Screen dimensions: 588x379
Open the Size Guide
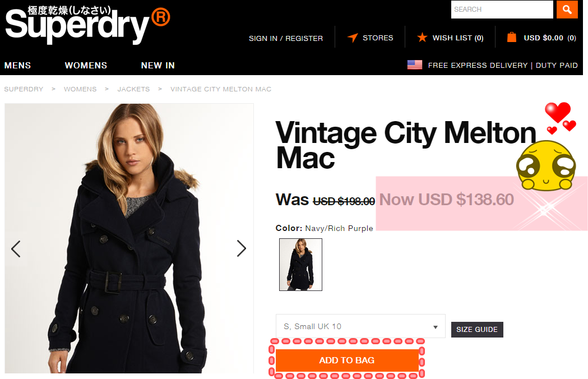[x=477, y=330]
